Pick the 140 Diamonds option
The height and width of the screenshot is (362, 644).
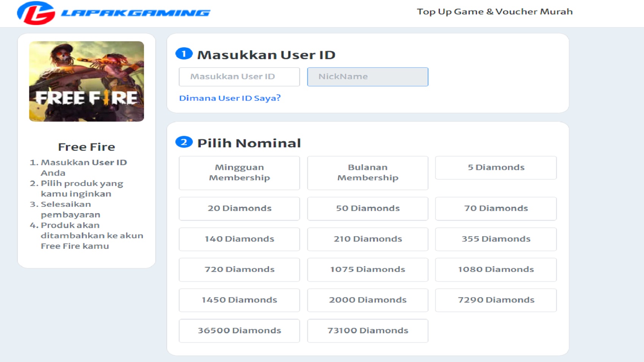pos(239,239)
